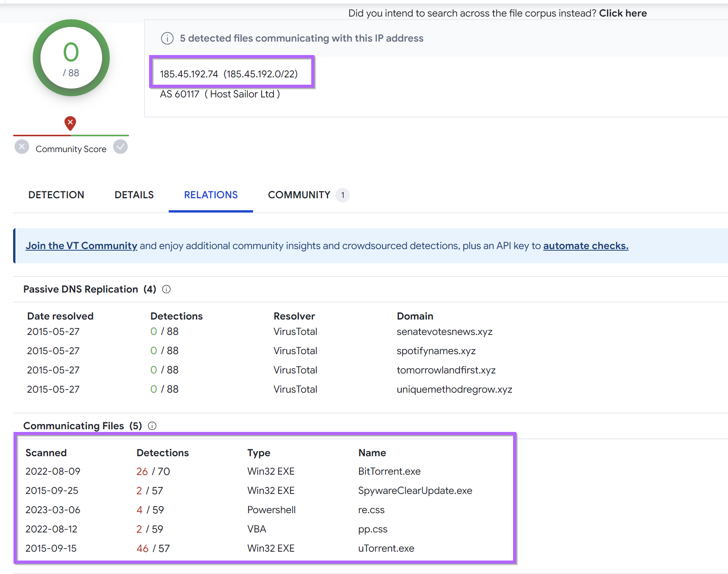Viewport: 728px width, 574px height.
Task: Open the SpywareClearUpdate.exe file entry
Action: point(415,490)
